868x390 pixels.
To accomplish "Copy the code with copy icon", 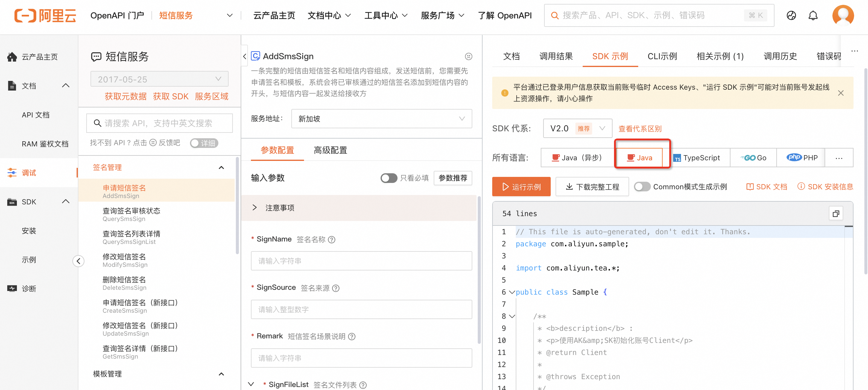I will (x=836, y=213).
